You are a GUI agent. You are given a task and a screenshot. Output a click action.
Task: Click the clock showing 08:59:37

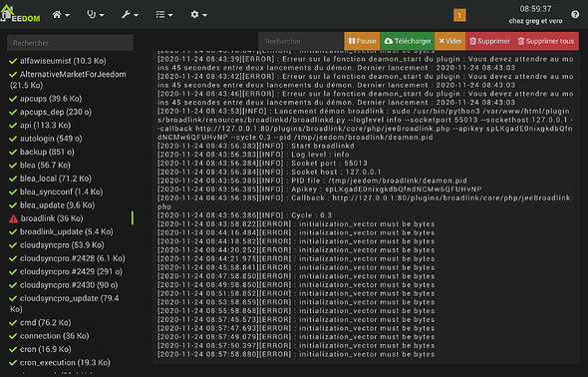click(x=535, y=9)
